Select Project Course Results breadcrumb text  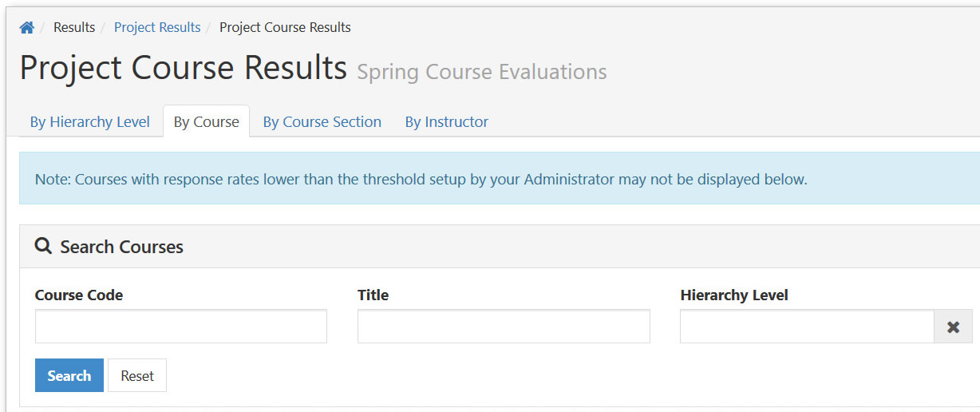click(x=285, y=27)
